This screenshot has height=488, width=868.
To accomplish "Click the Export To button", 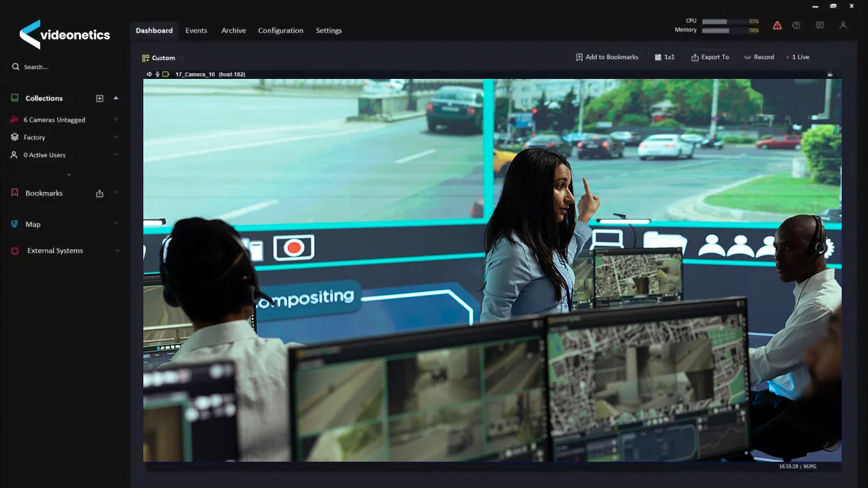I will tap(710, 57).
